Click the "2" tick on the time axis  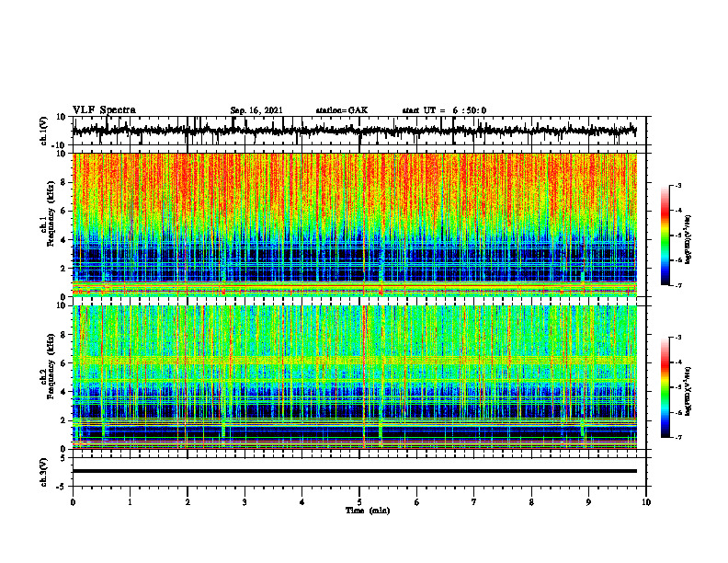[x=188, y=502]
